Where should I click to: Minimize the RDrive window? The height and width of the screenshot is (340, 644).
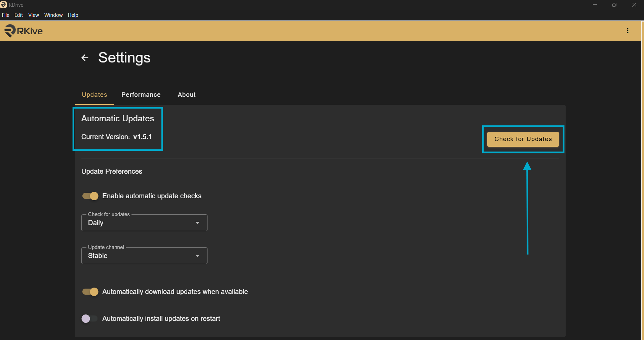pos(595,5)
